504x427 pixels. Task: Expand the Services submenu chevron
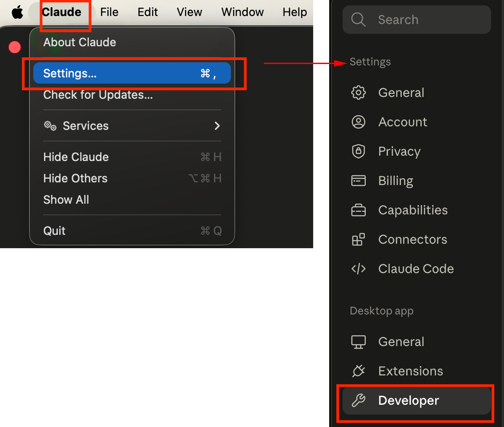click(x=217, y=125)
